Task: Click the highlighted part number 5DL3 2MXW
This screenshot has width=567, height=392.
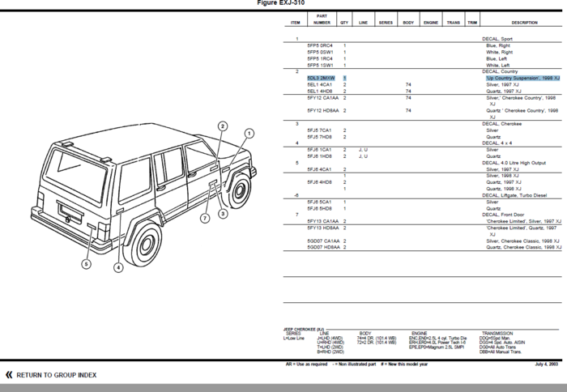Action: (x=321, y=78)
